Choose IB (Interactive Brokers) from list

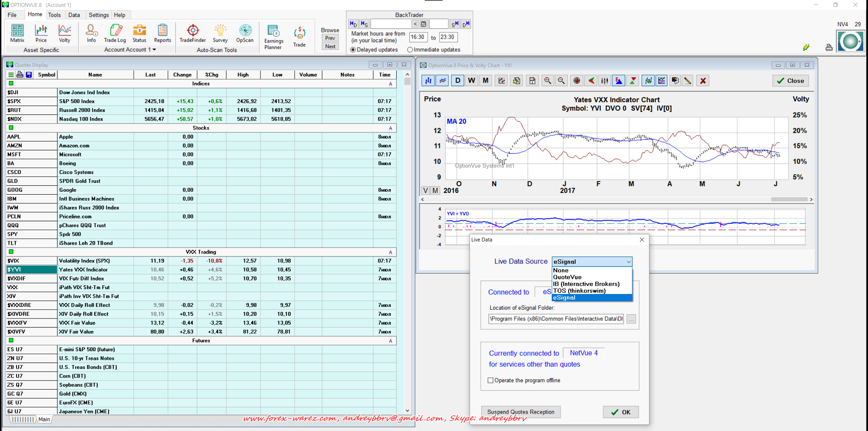point(586,284)
